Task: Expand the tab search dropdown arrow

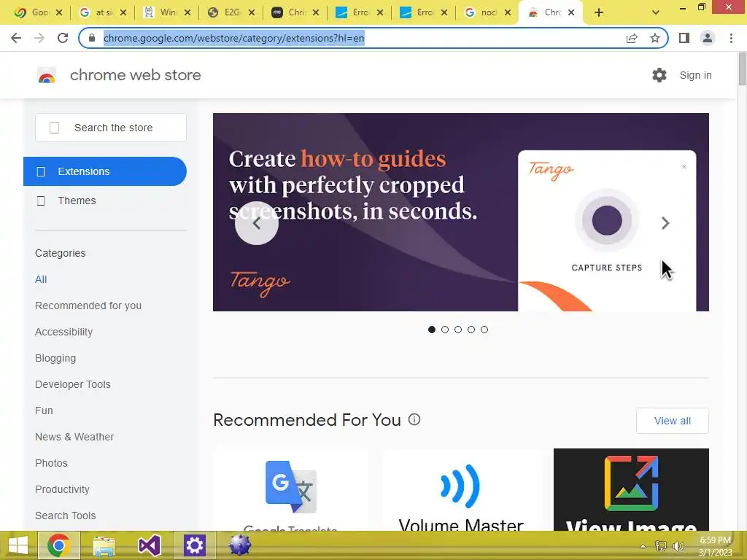Action: click(x=656, y=13)
